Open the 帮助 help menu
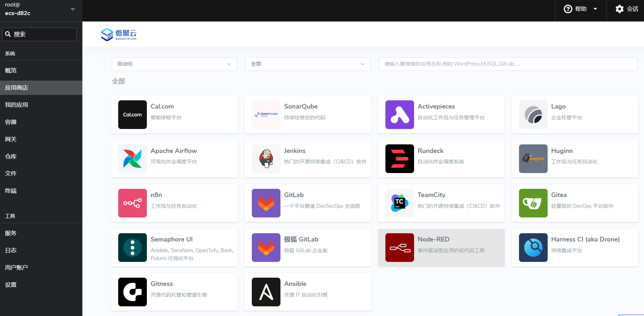 click(x=580, y=9)
